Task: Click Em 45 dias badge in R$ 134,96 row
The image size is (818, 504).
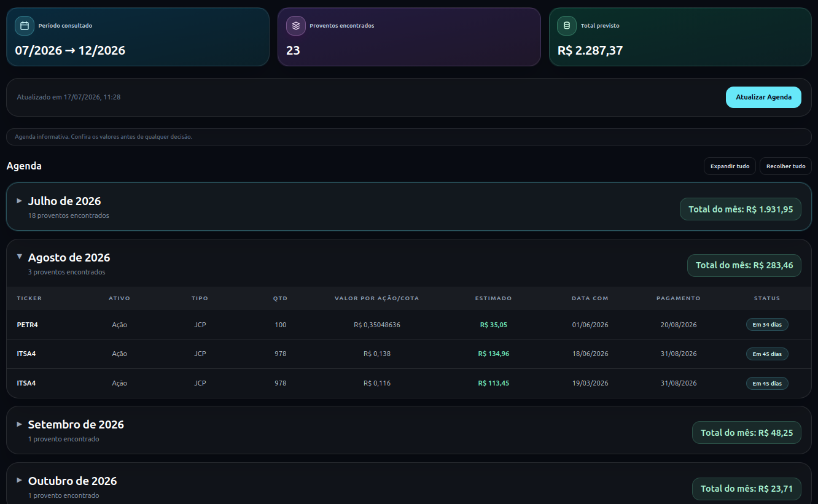Action: 767,354
